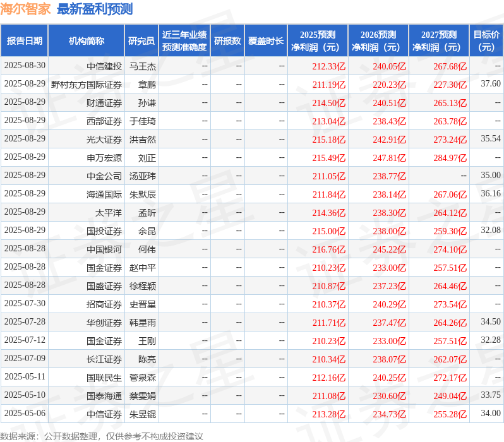Select the 野村东方国际证券 institution cell

[87, 85]
